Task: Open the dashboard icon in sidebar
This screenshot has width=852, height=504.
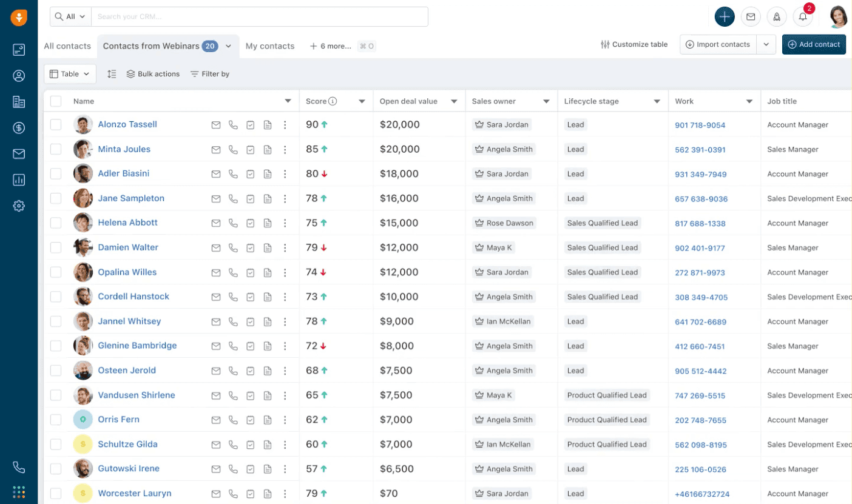Action: tap(19, 50)
